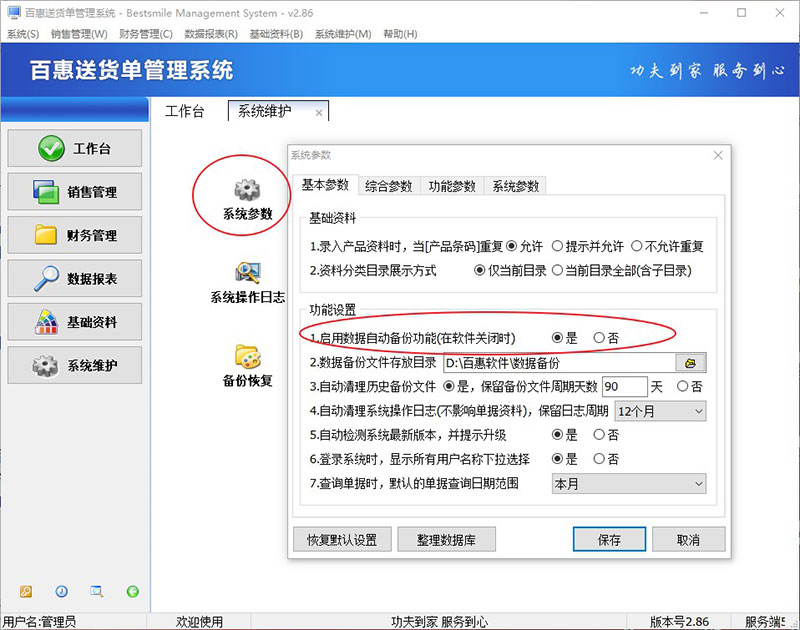Open the 系统(S) menu
The height and width of the screenshot is (630, 800).
tap(23, 34)
